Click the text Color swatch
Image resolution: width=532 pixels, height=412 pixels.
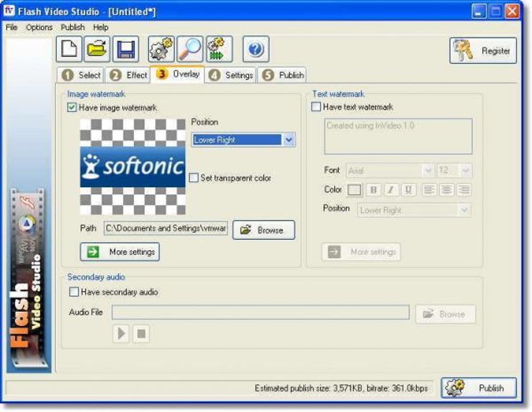[354, 190]
